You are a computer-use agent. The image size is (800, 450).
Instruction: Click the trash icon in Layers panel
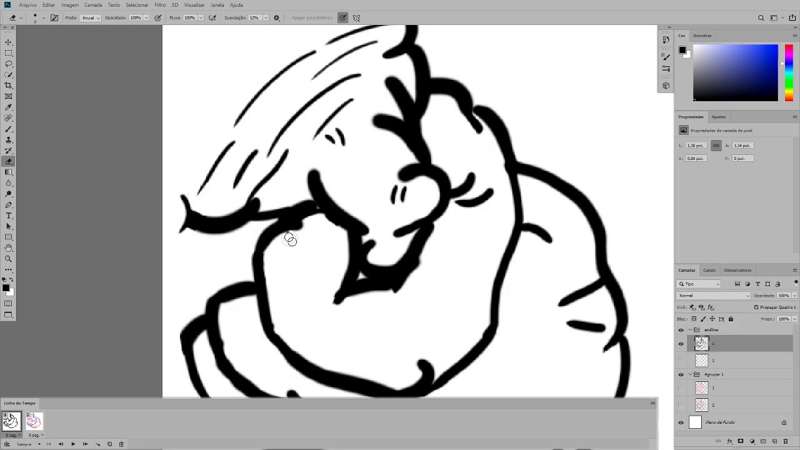[x=786, y=441]
